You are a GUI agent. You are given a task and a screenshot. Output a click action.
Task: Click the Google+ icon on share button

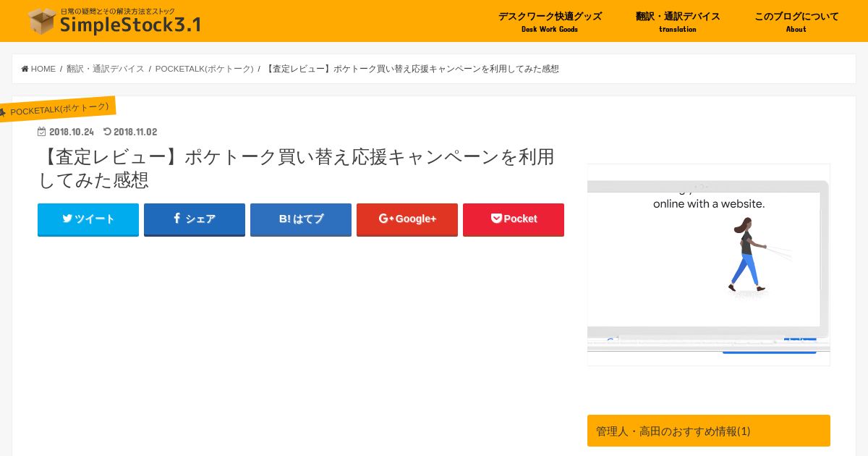point(386,219)
